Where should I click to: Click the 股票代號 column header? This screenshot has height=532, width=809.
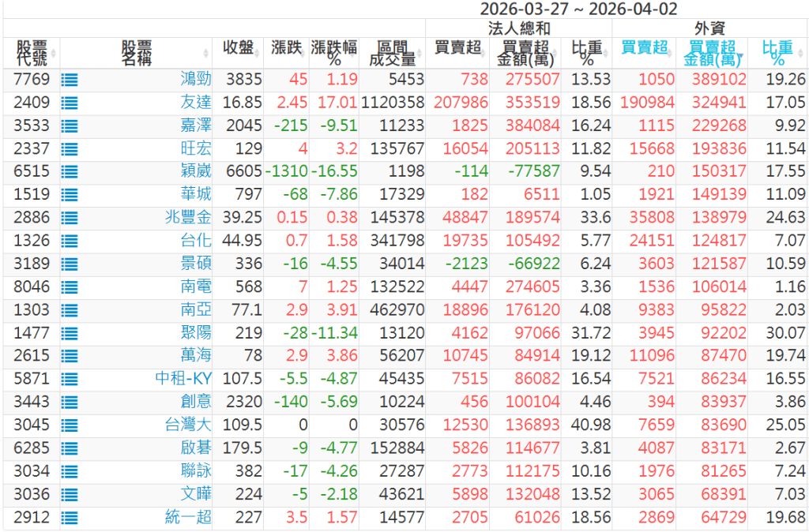tap(31, 53)
